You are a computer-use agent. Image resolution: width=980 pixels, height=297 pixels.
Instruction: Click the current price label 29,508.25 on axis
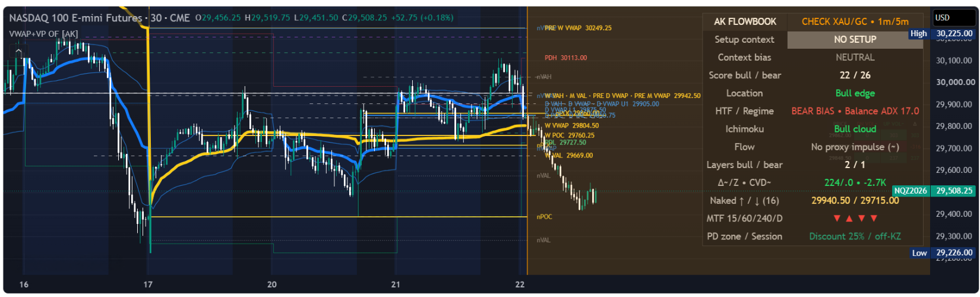[954, 191]
